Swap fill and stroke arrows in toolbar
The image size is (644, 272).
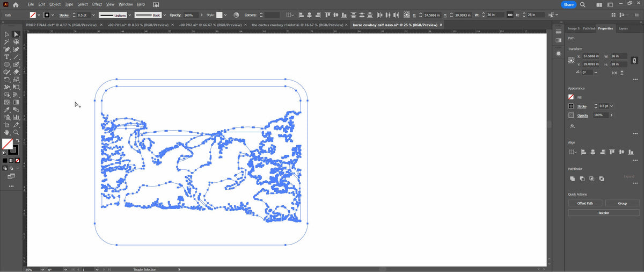tap(17, 140)
